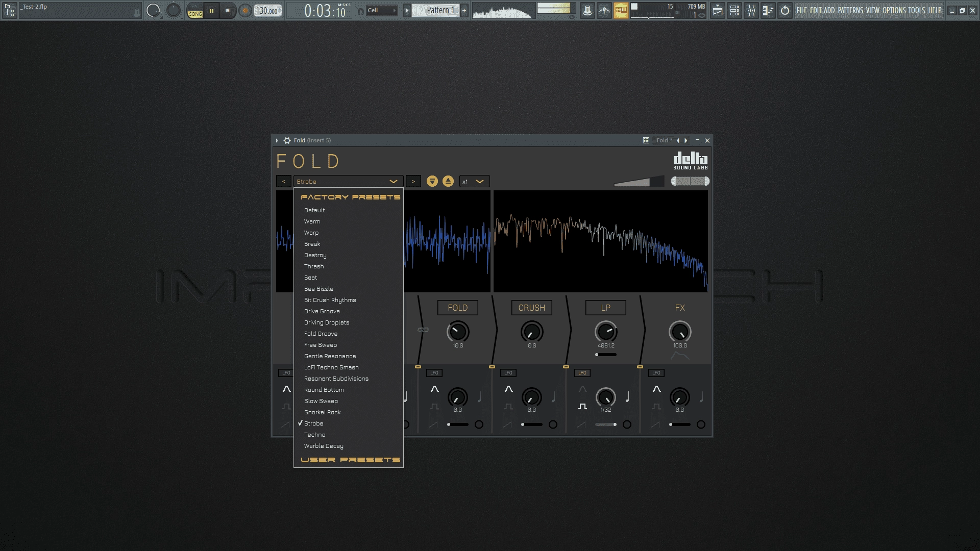Open the Mixer window icon
Image resolution: width=980 pixels, height=551 pixels.
751,10
